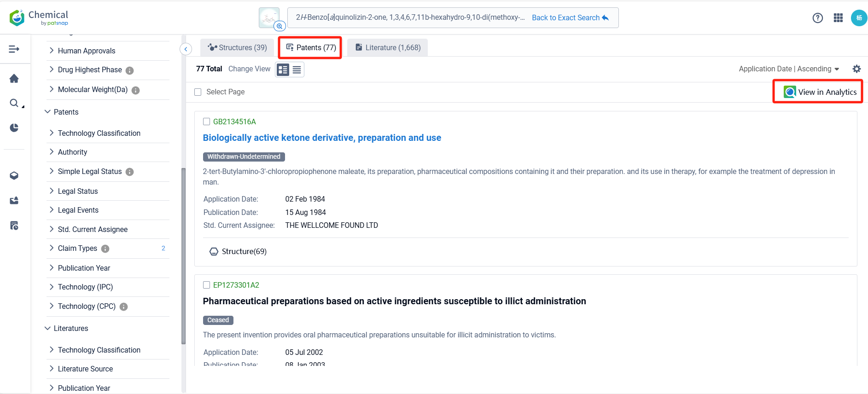The width and height of the screenshot is (868, 394).
Task: Click the help question mark icon
Action: pyautogui.click(x=817, y=18)
